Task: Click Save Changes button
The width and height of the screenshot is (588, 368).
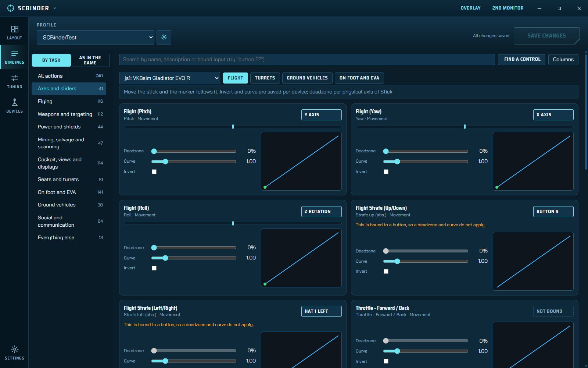Action: (x=546, y=36)
